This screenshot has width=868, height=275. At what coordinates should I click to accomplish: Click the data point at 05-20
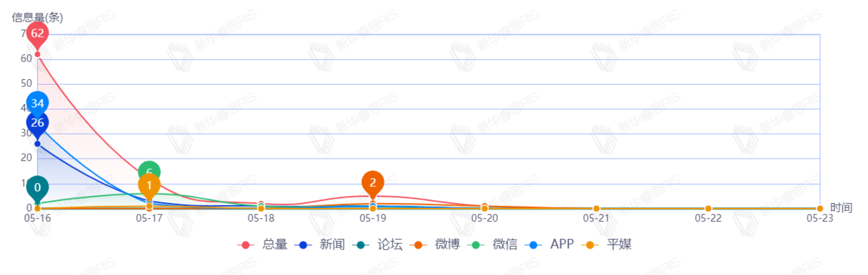(485, 208)
